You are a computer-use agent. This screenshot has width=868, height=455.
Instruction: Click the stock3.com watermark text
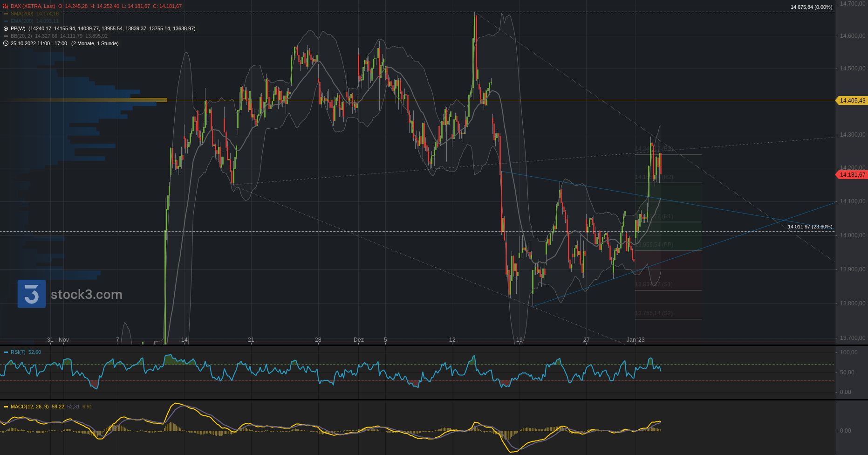[86, 294]
